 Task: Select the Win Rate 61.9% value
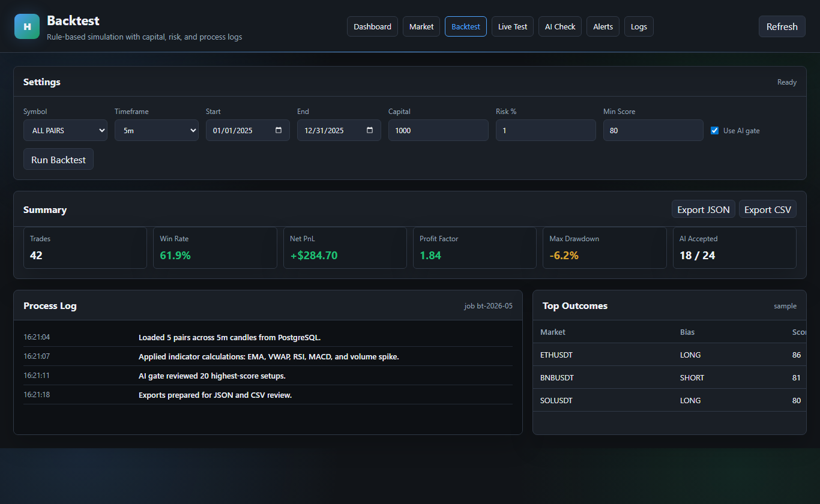175,256
